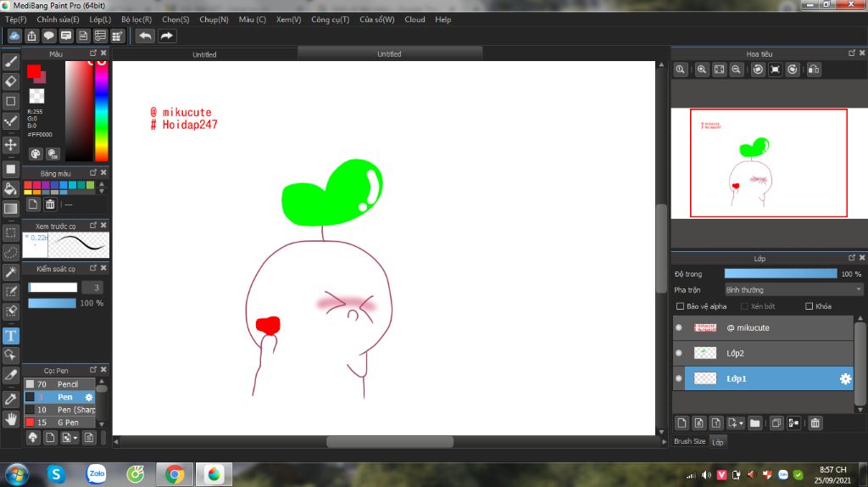Hide the Lớp2 layer

[679, 353]
